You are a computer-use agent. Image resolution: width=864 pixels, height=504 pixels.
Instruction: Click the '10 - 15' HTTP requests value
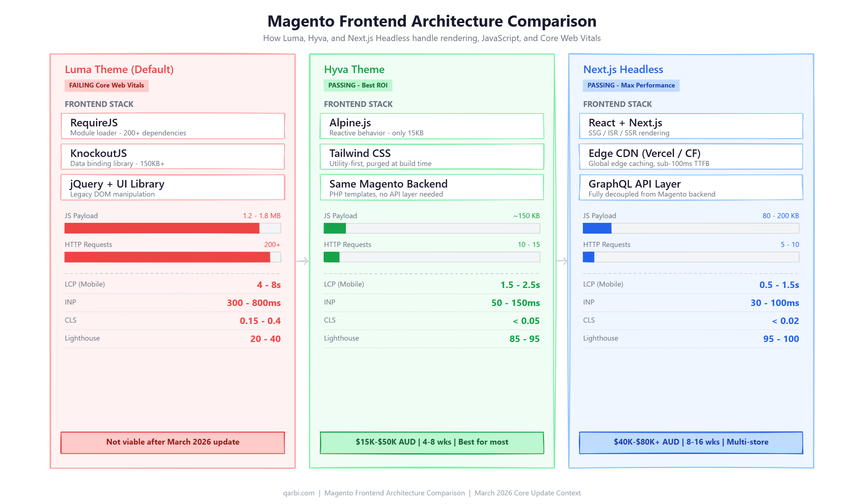tap(529, 244)
